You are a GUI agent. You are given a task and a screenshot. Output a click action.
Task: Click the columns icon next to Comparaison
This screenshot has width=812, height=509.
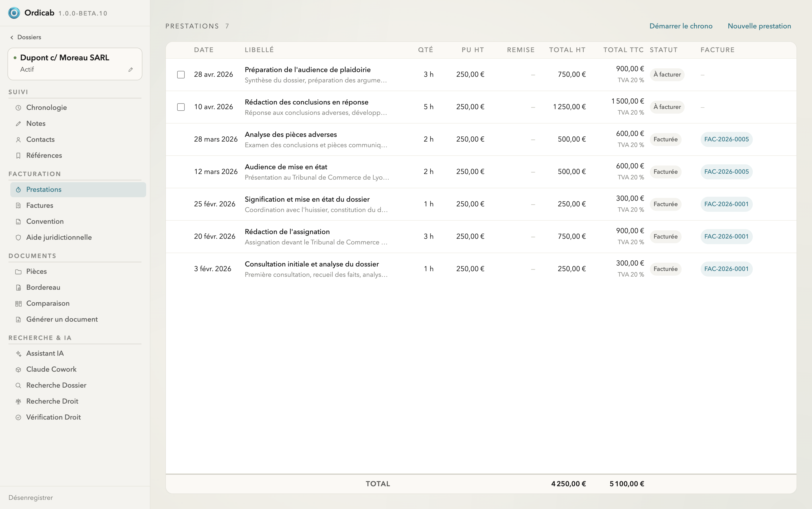19,304
